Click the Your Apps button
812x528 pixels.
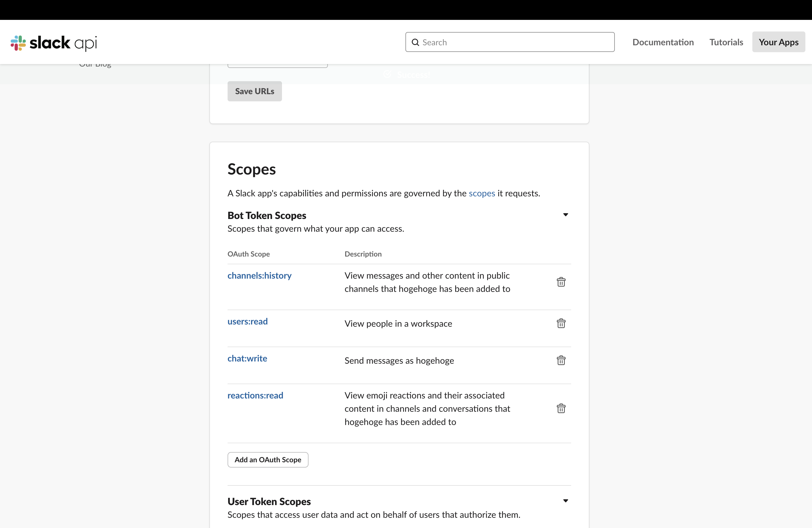coord(778,42)
